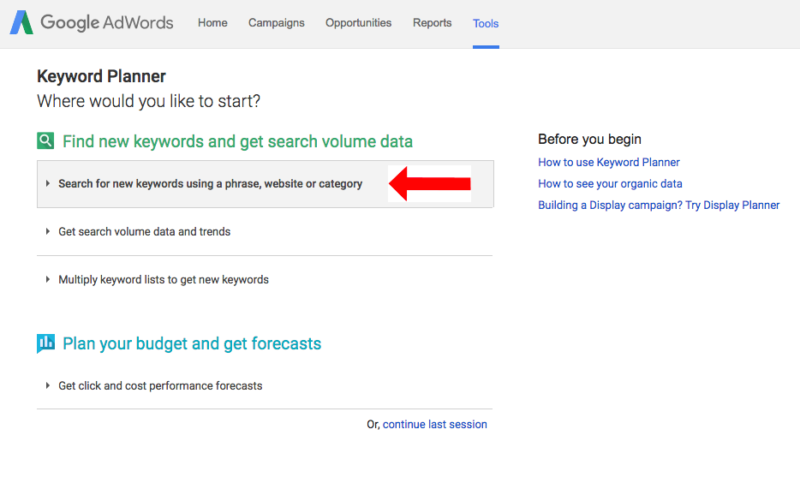Click the blue bar chart forecast icon

tap(45, 343)
